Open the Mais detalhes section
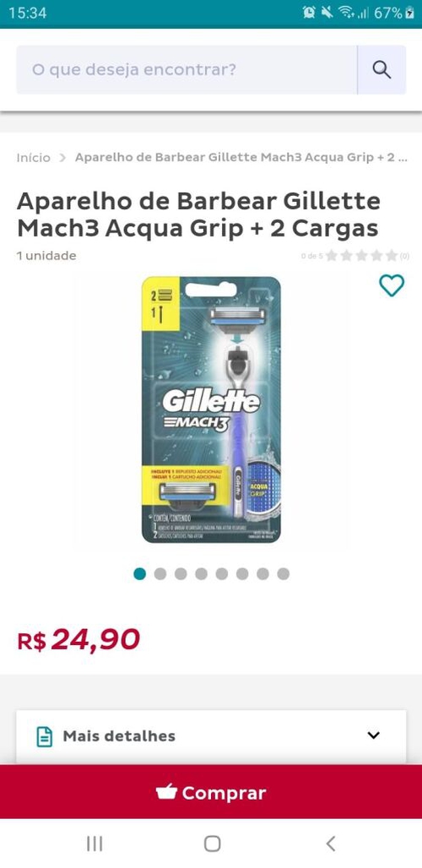Image resolution: width=422 pixels, height=868 pixels. [211, 736]
